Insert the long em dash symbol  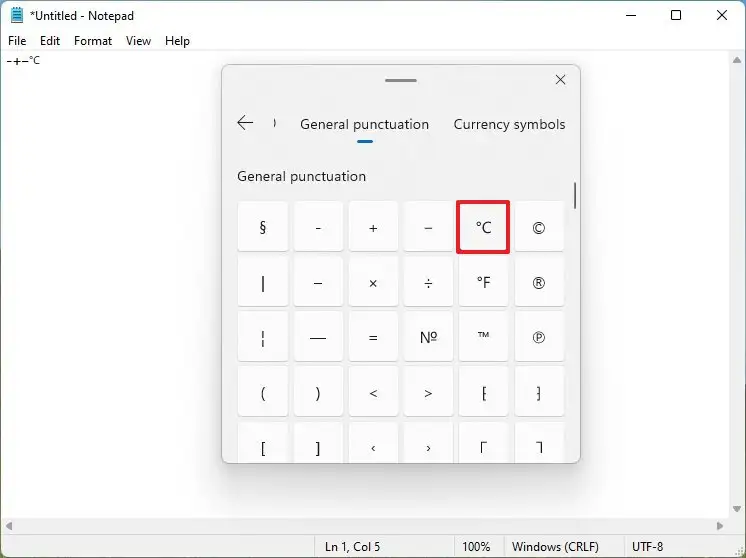(318, 337)
